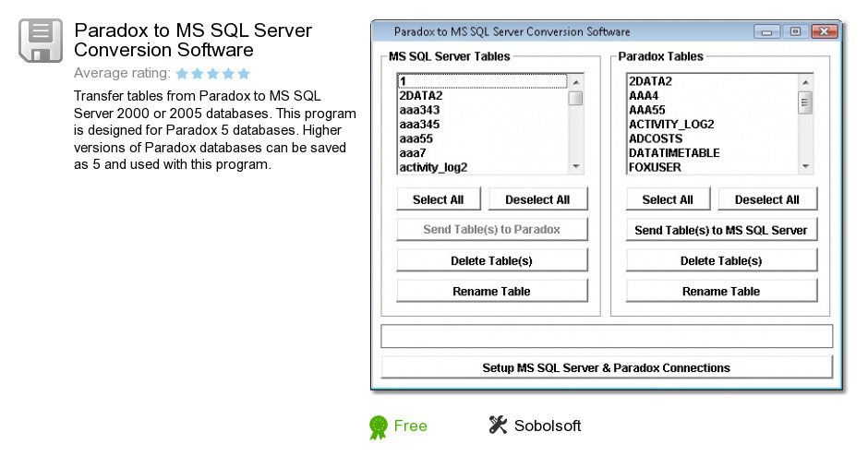Viewport: 868px width, 468px height.
Task: Select 2DATA2 in Paradox Tables list
Action: tap(712, 81)
